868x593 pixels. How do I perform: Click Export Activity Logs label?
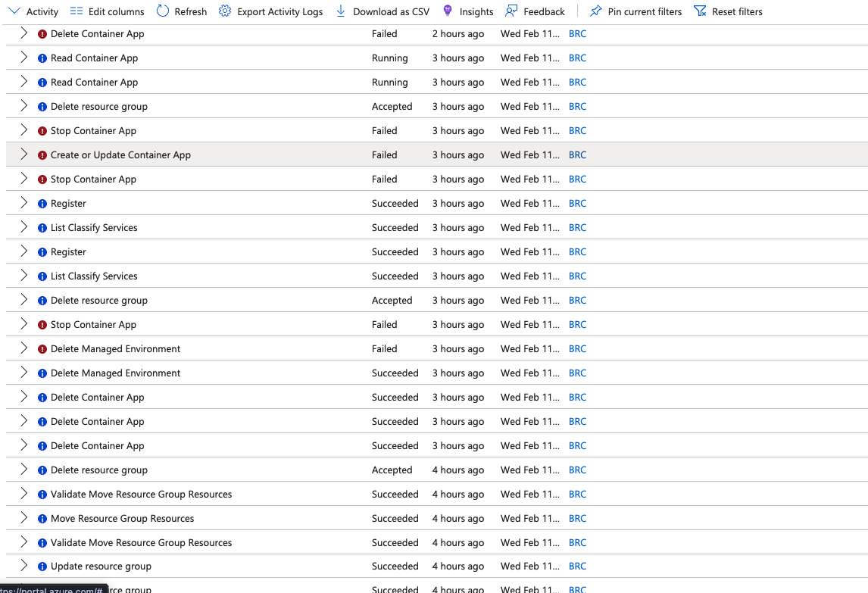pos(280,11)
